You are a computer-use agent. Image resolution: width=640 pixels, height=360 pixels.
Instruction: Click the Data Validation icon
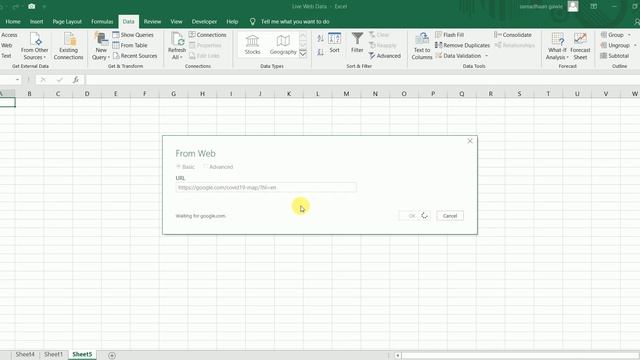point(438,56)
